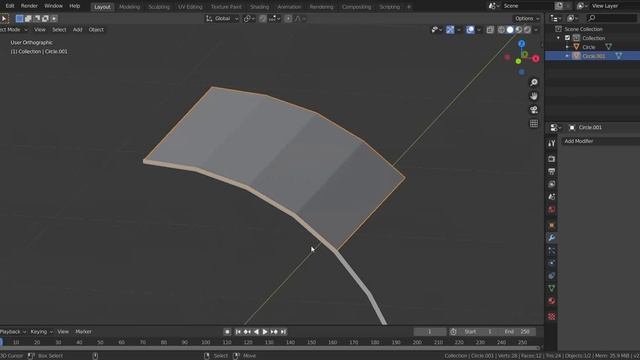The width and height of the screenshot is (640, 360).
Task: Select the set-selection box mode icon
Action: 19,18
